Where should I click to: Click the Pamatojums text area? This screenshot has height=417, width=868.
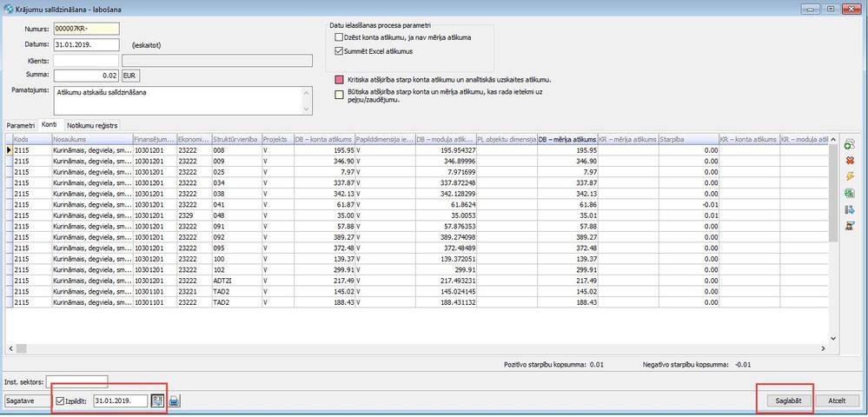178,100
